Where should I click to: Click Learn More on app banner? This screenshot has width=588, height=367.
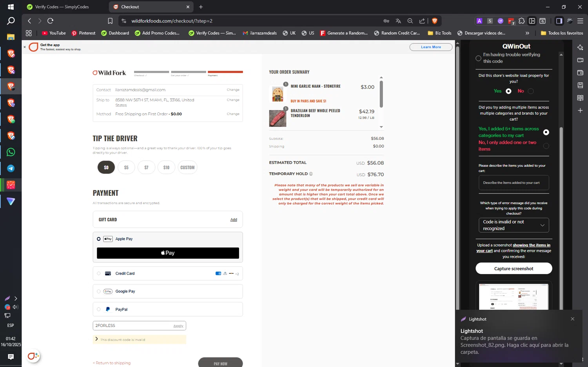431,47
